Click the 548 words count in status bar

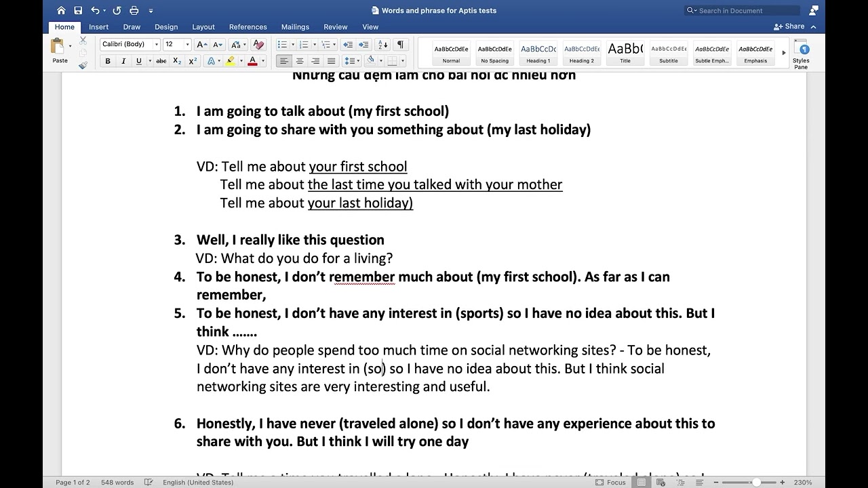tap(117, 483)
